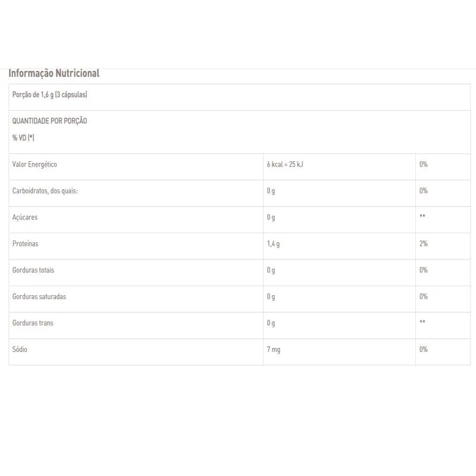Click the ** marker in Açúcares row
The height and width of the screenshot is (476, 476).
pos(422,217)
